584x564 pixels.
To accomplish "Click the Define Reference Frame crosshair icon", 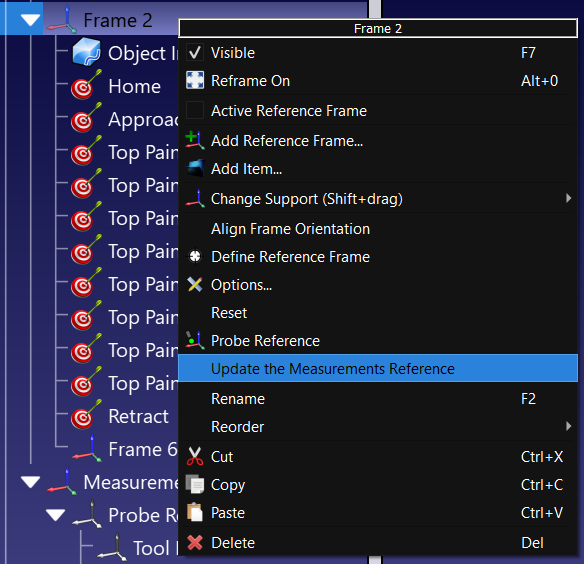I will 195,256.
